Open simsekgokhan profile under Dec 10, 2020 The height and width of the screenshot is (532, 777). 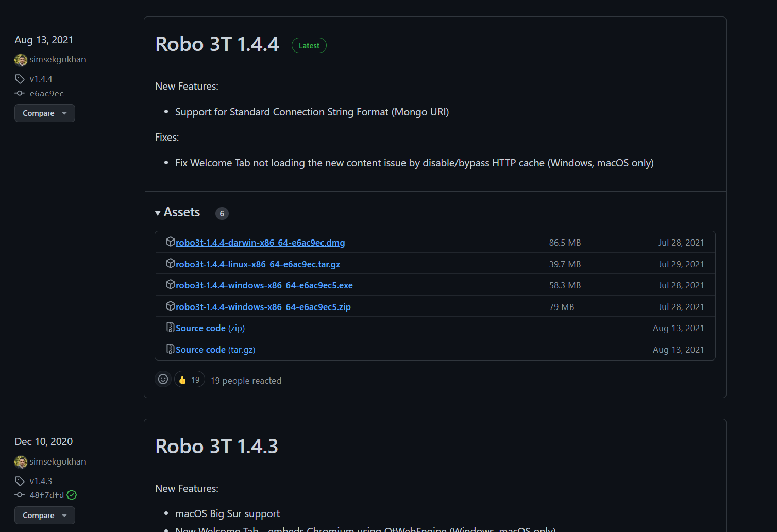(x=58, y=462)
